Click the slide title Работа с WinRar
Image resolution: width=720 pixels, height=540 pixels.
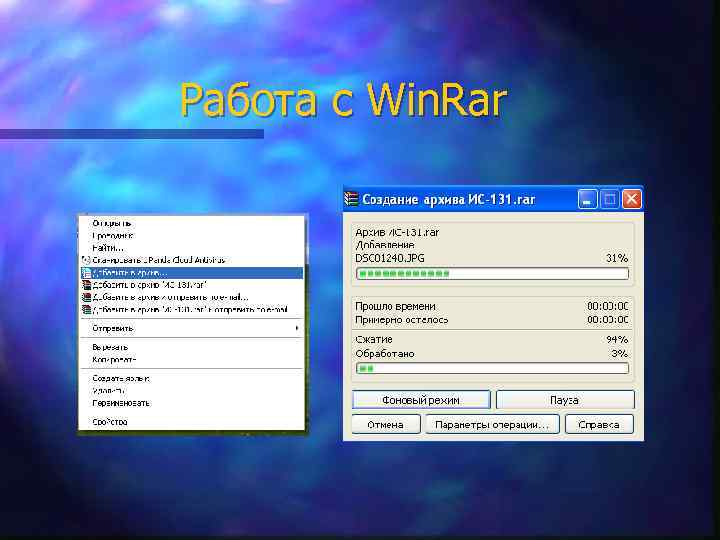[x=343, y=100]
